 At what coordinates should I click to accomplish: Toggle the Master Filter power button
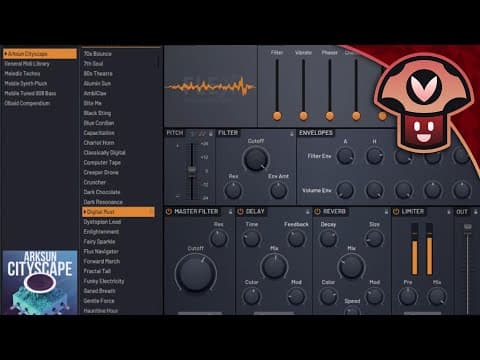click(169, 212)
